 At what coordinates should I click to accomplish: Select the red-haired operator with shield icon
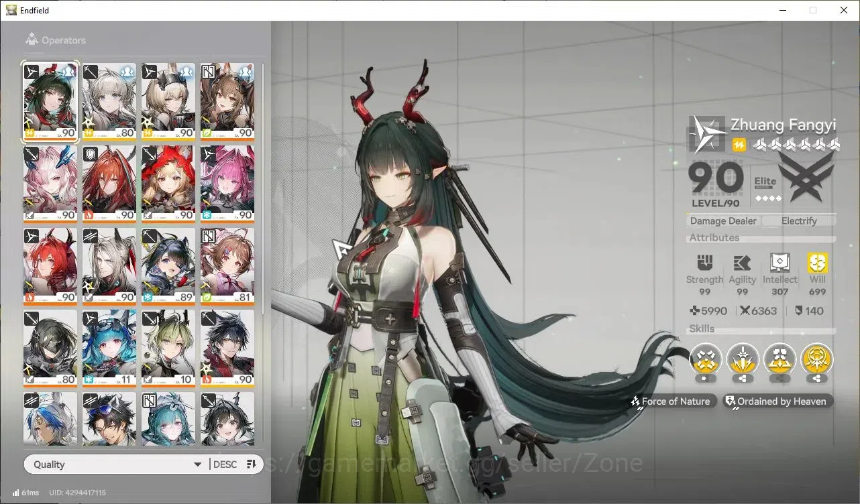click(109, 184)
